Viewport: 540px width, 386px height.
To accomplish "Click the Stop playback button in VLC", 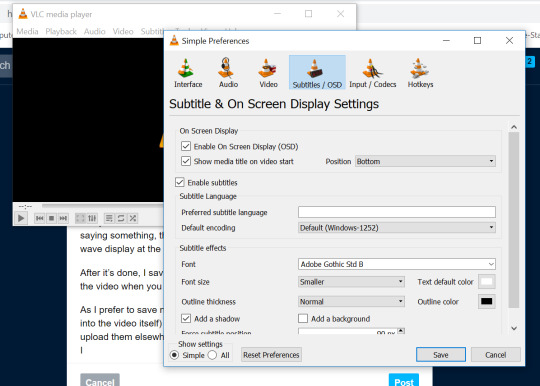I will pos(51,218).
